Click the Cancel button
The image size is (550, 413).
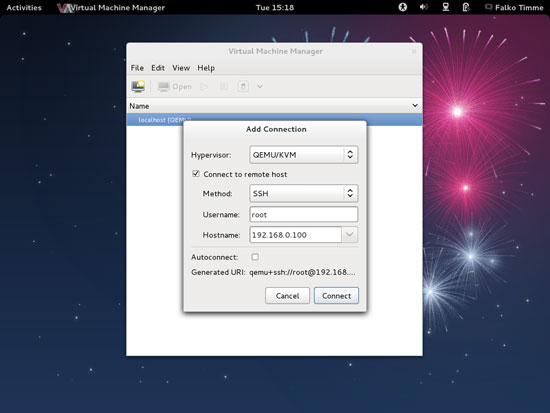coord(287,296)
